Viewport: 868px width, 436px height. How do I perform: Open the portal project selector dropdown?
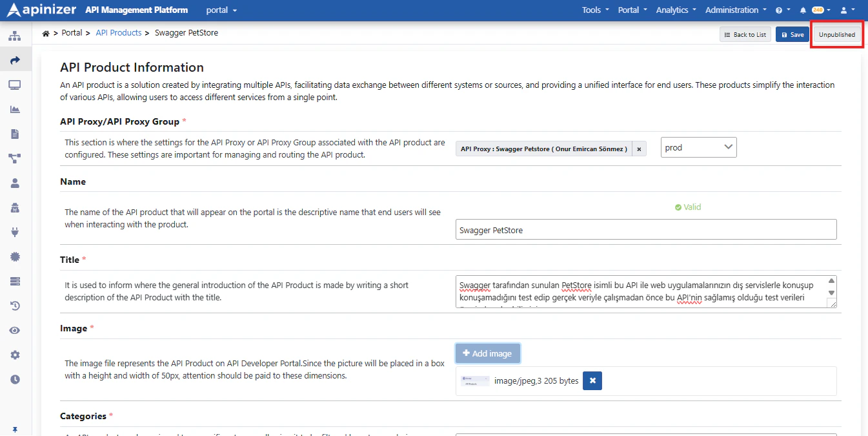(x=221, y=10)
